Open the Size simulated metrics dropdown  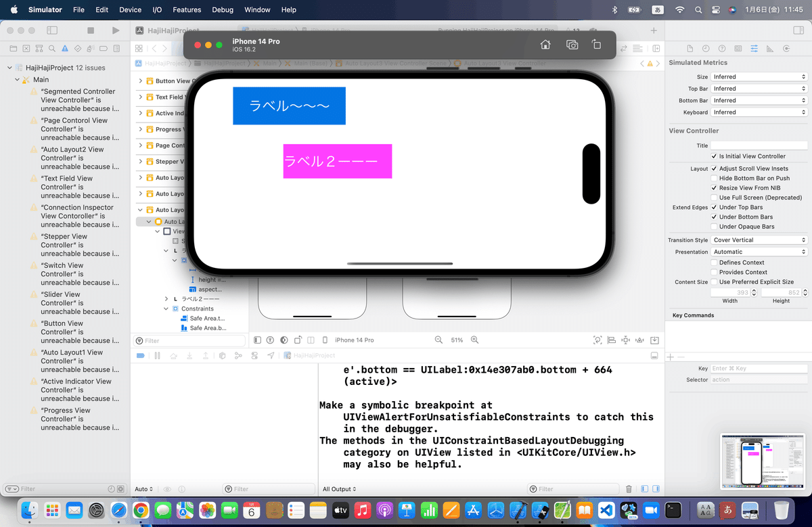(759, 76)
